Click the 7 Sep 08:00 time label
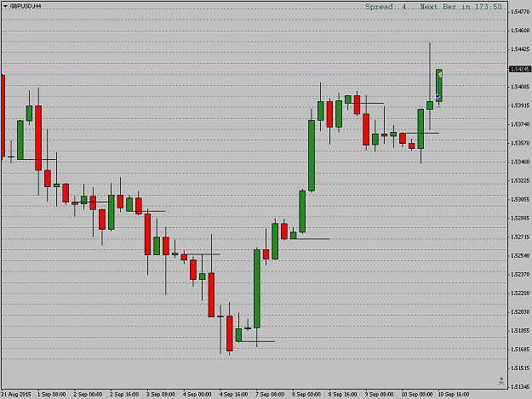The width and height of the screenshot is (532, 399). pyautogui.click(x=270, y=394)
